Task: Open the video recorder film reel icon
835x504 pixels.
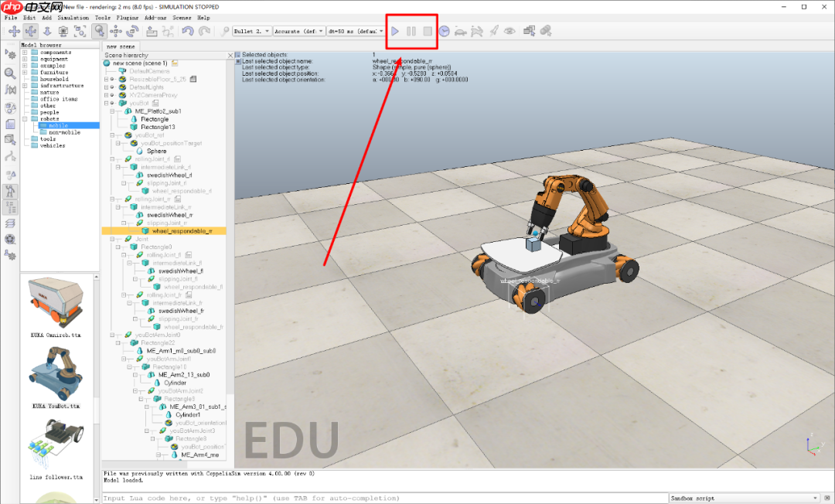Action: tap(11, 237)
